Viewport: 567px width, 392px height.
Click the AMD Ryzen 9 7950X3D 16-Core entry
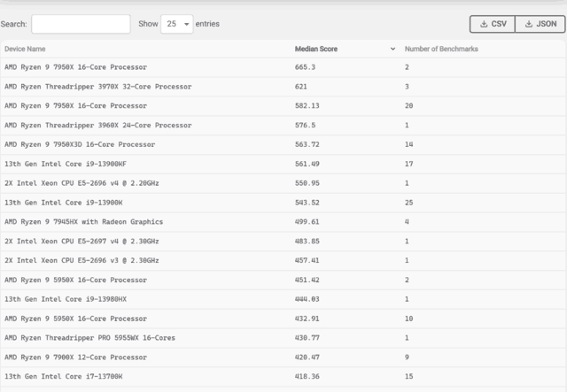click(80, 144)
